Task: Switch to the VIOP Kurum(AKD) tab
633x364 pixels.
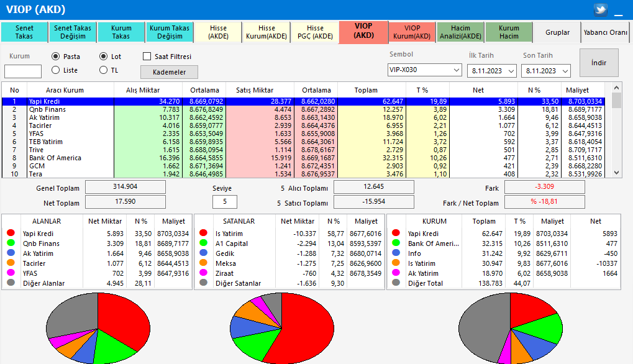Action: coord(412,32)
